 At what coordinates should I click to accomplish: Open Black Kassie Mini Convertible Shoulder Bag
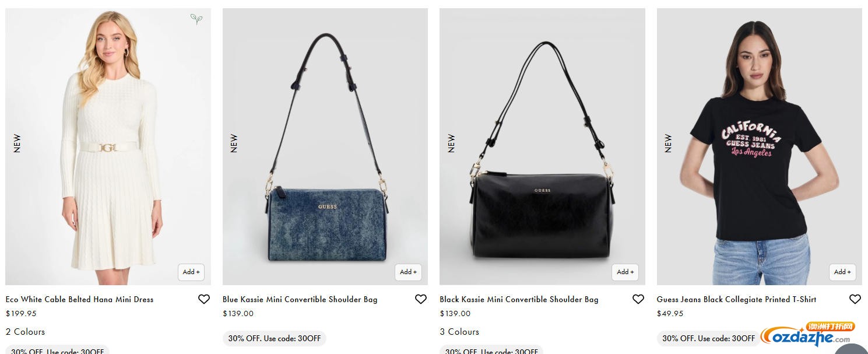[x=519, y=299]
